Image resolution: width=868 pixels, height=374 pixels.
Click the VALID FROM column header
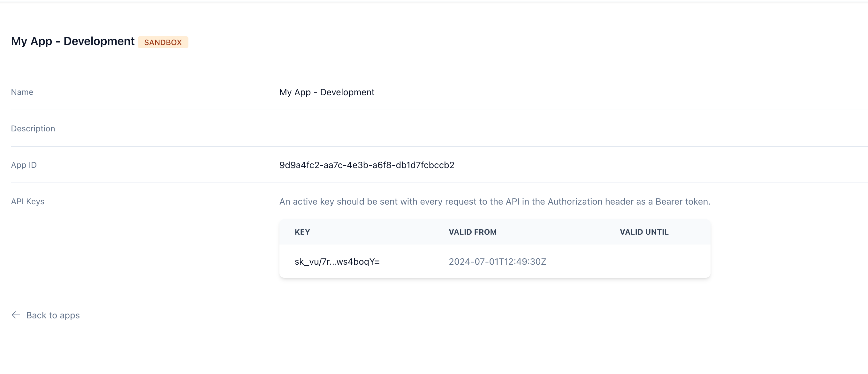[472, 232]
